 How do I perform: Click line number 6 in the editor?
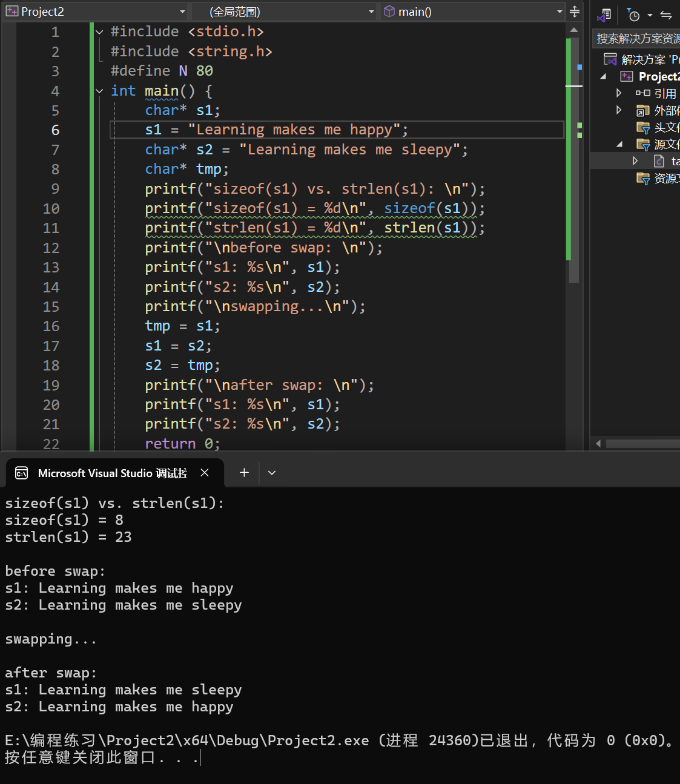[55, 130]
